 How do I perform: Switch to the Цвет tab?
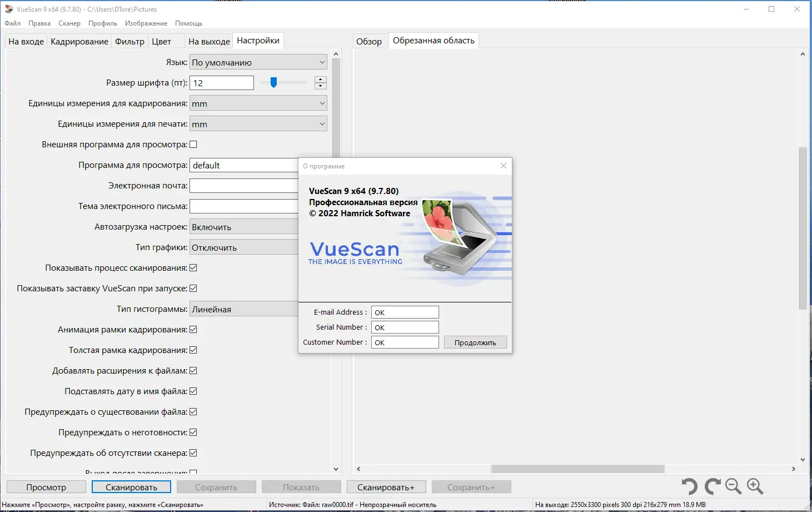(x=160, y=41)
